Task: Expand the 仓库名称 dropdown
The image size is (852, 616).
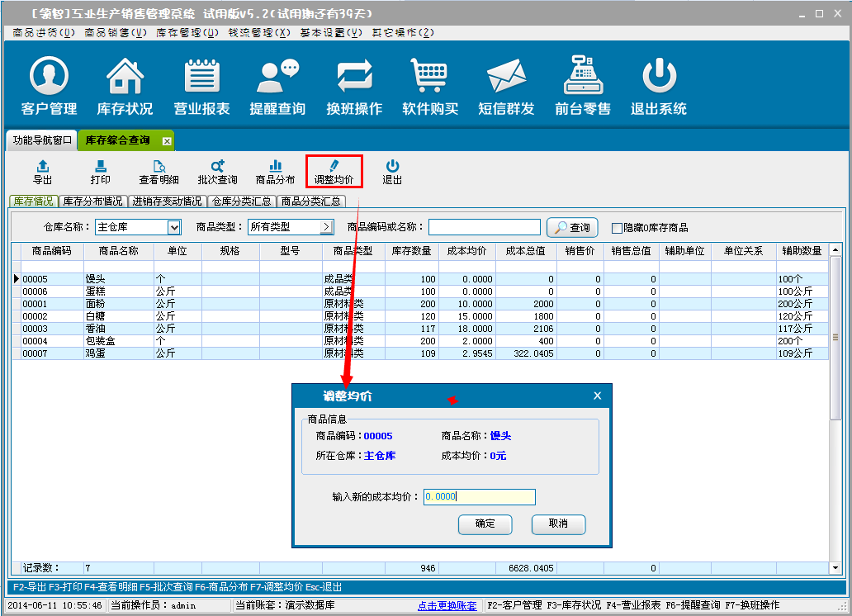Action: point(174,227)
